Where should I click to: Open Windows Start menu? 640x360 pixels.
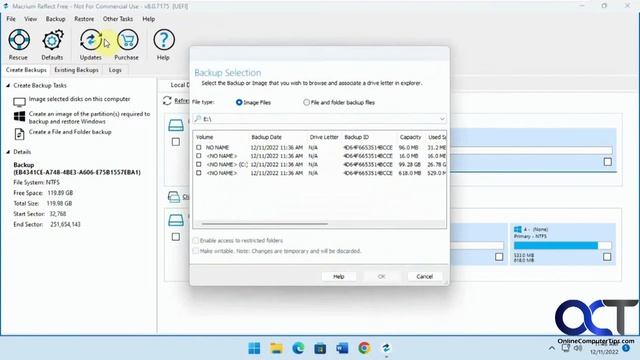click(254, 348)
